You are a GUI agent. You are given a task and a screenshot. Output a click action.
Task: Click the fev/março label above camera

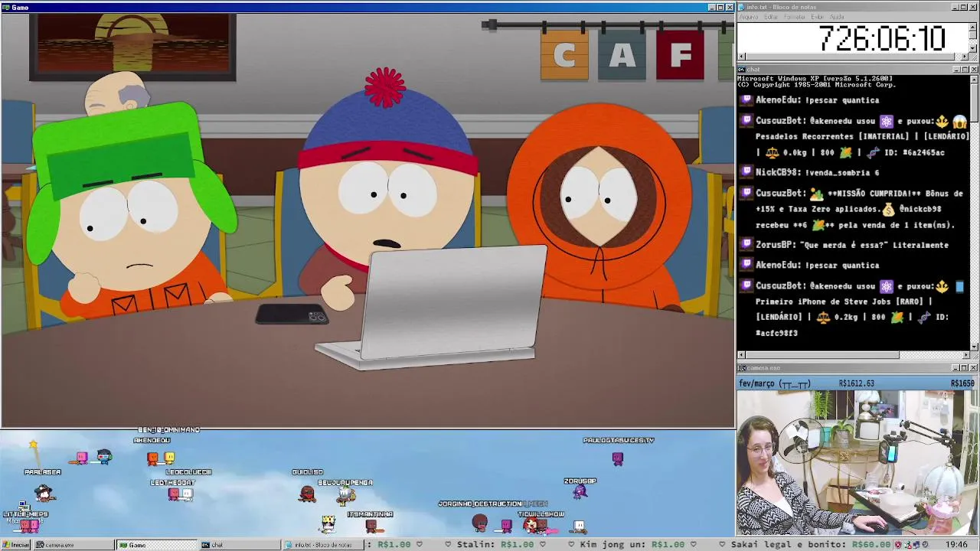(x=774, y=383)
